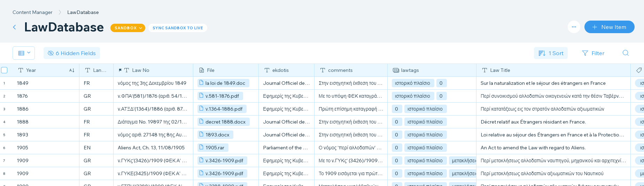Click the ιστορικό πλαίσιο tag in row 1
The width and height of the screenshot is (644, 186).
tap(412, 83)
